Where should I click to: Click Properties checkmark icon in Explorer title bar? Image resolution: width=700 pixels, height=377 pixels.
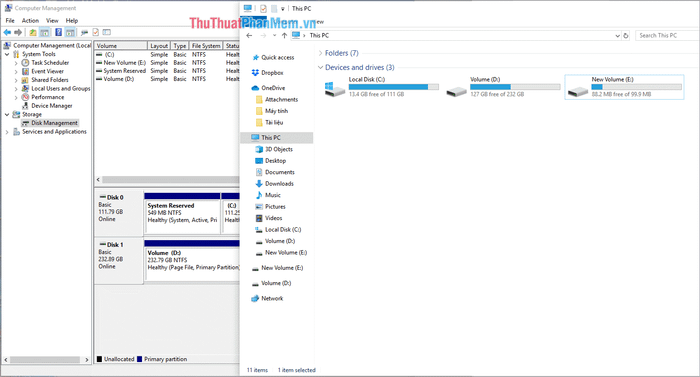(x=263, y=8)
